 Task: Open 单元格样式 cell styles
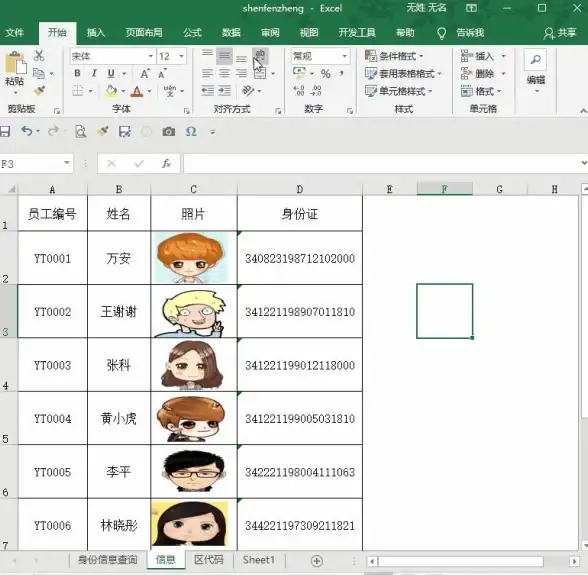(x=399, y=91)
